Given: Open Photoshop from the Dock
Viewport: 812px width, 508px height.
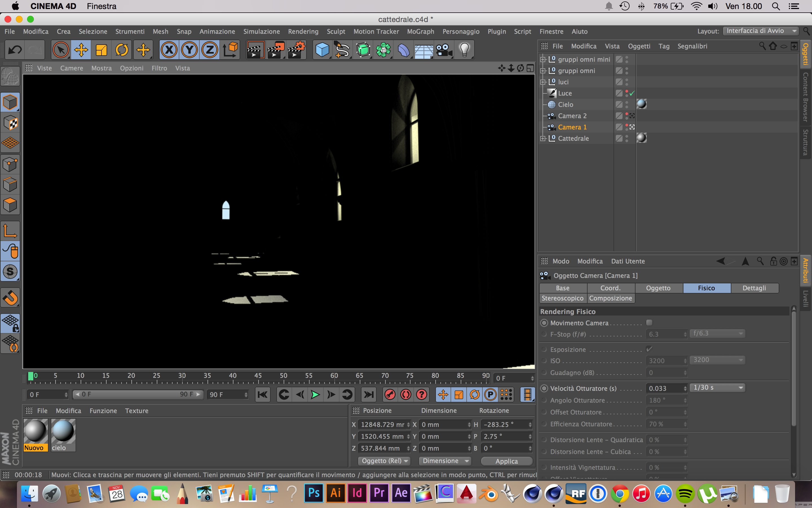Looking at the screenshot, I should pyautogui.click(x=314, y=493).
